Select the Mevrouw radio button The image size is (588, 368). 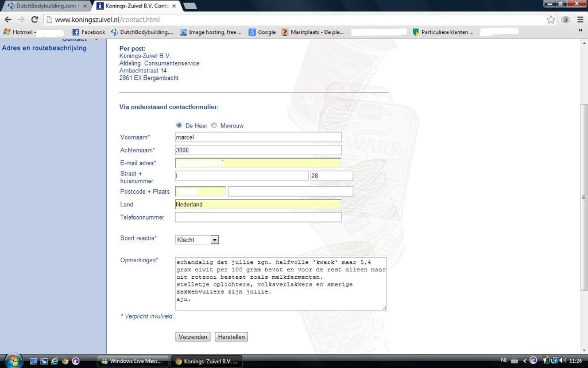(x=214, y=125)
